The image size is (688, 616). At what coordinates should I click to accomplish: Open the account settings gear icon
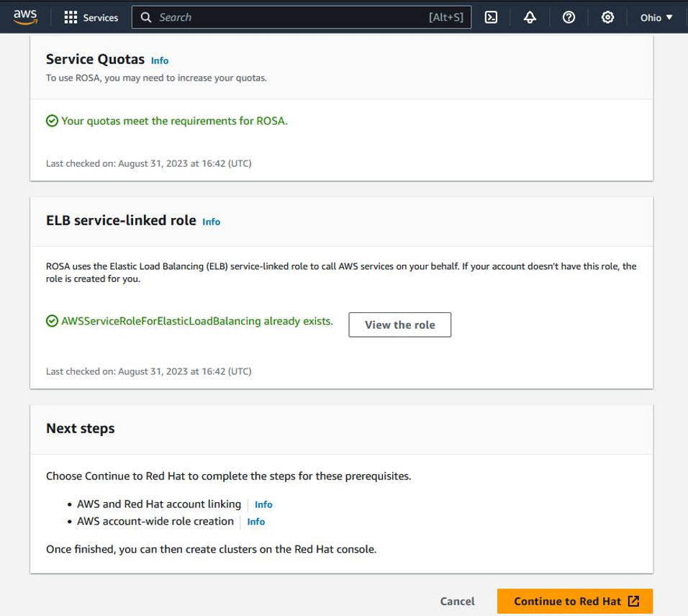point(606,17)
